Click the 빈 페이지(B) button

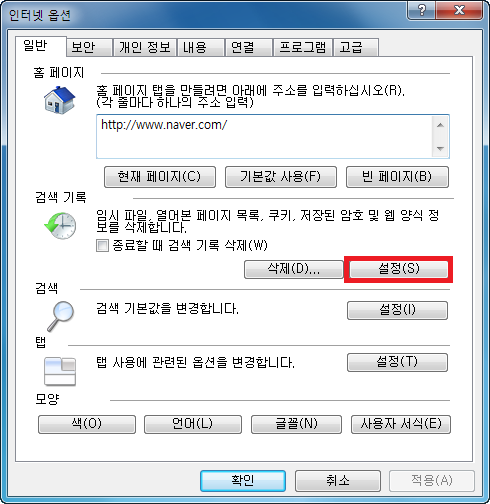(x=397, y=177)
